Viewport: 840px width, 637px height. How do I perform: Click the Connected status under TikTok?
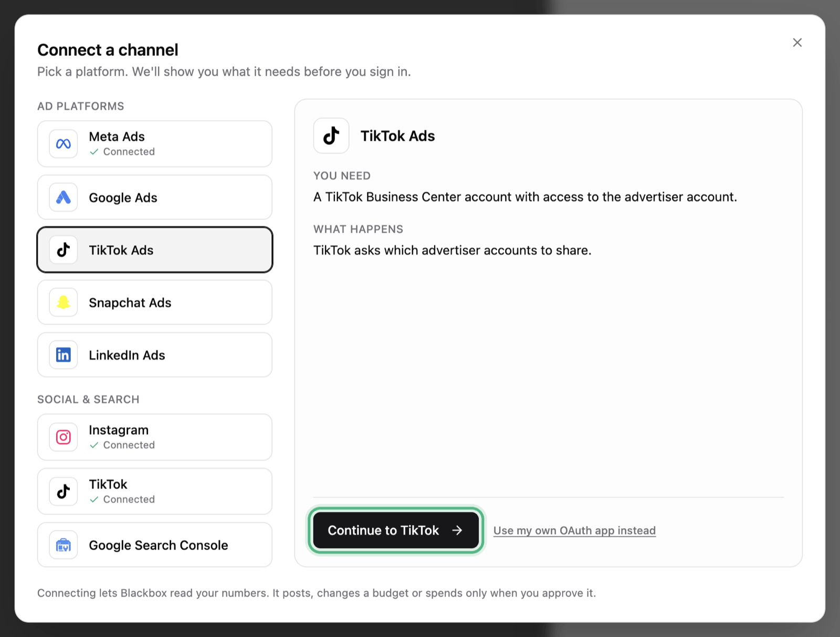pyautogui.click(x=122, y=499)
